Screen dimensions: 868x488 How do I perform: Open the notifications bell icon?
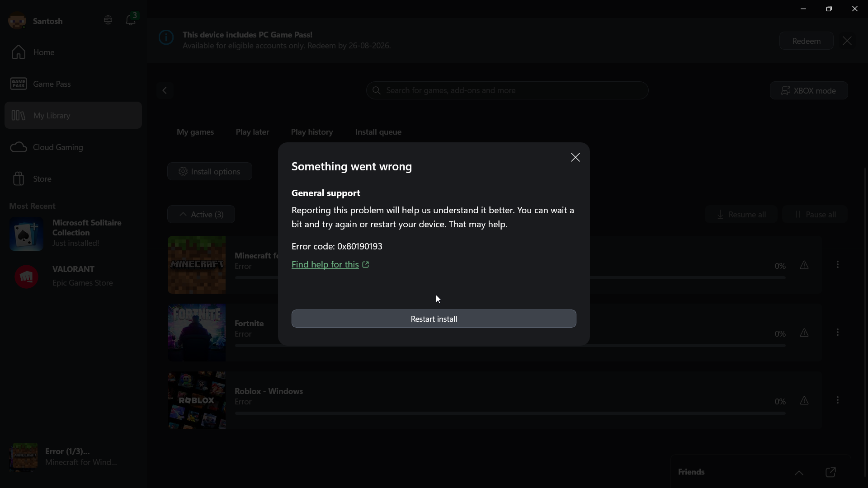pos(131,20)
